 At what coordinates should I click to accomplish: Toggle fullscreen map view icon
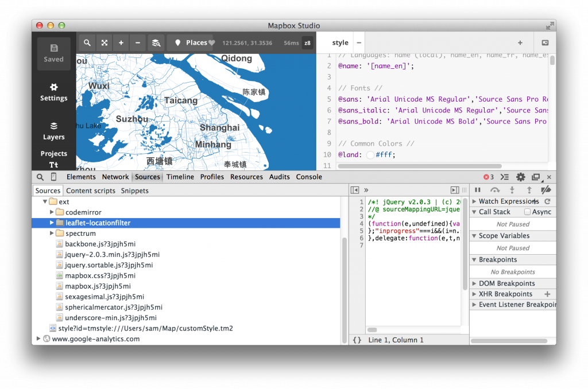click(105, 42)
